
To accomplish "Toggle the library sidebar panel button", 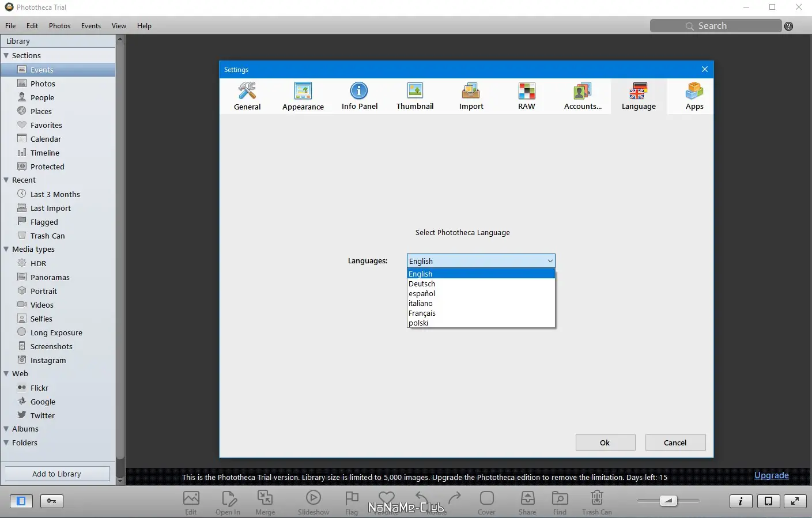I will [x=21, y=501].
